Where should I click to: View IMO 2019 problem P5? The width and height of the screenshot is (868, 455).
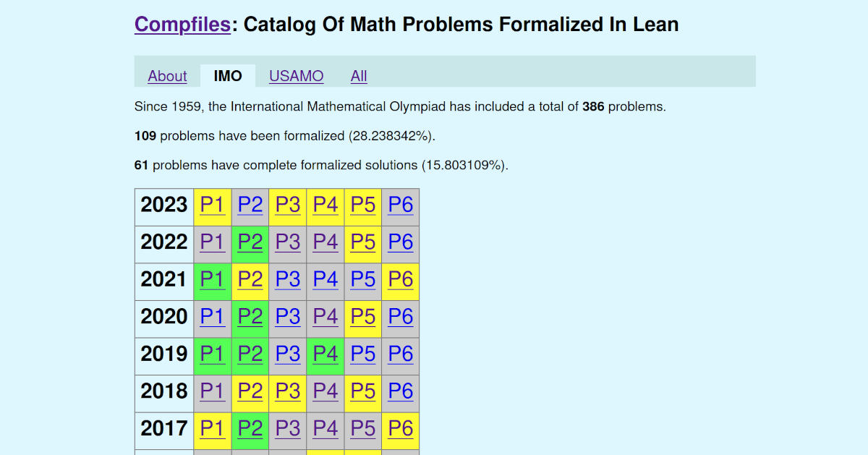coord(363,354)
